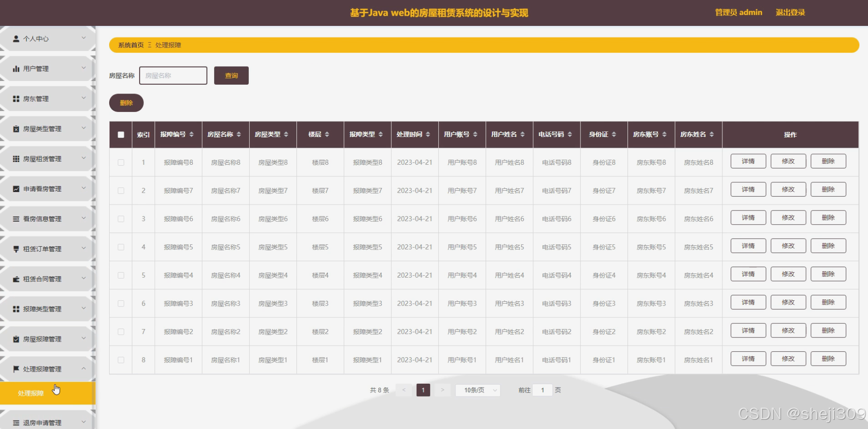Click the 详情 button on 报障编号6 row
This screenshot has width=868, height=429.
point(747,217)
